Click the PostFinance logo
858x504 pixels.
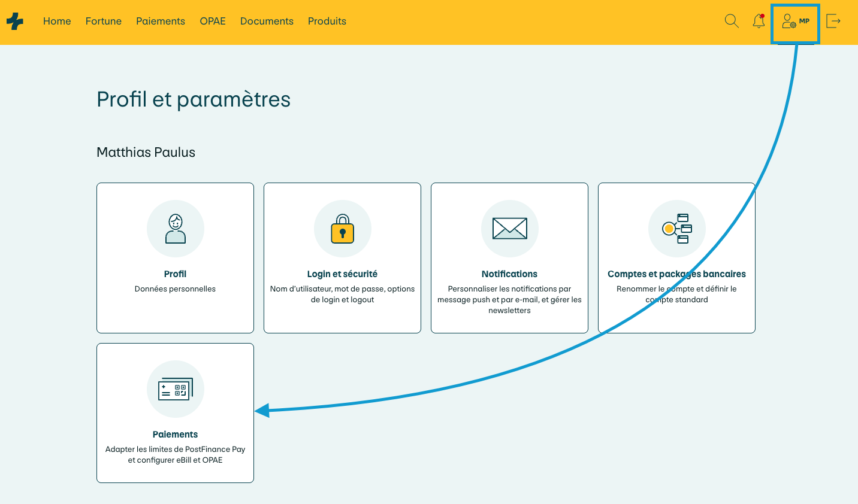click(15, 21)
